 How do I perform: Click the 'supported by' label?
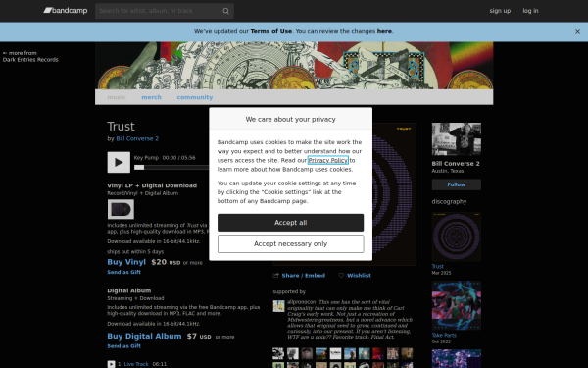click(289, 291)
